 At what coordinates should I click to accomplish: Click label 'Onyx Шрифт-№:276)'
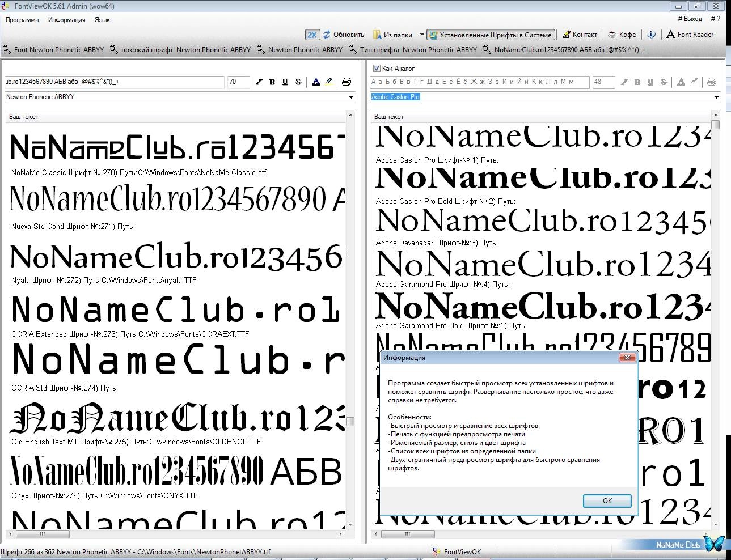[45, 496]
